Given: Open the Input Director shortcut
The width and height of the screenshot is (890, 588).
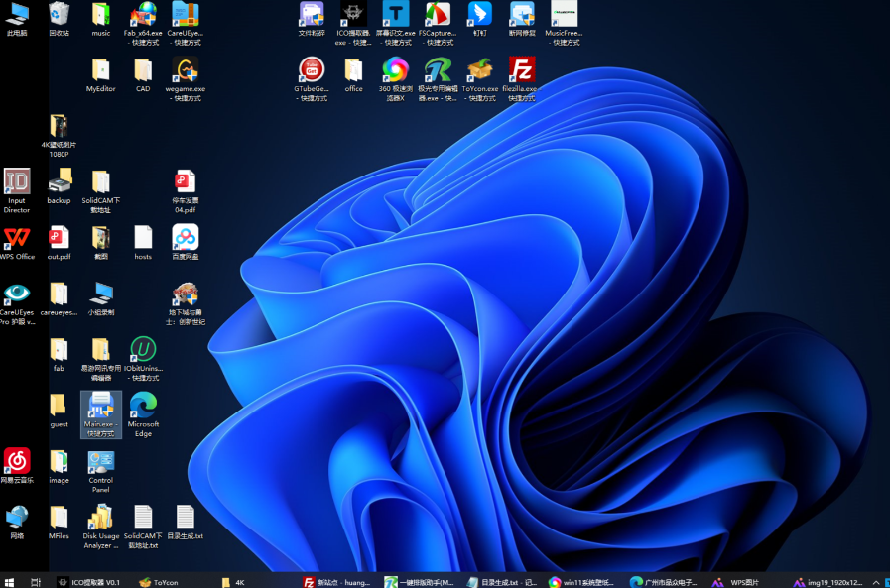Looking at the screenshot, I should click(x=16, y=180).
